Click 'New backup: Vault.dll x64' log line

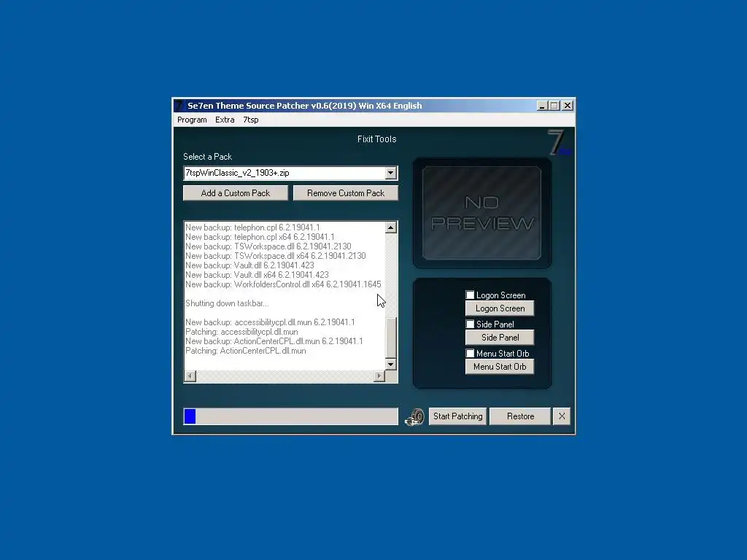pyautogui.click(x=257, y=275)
